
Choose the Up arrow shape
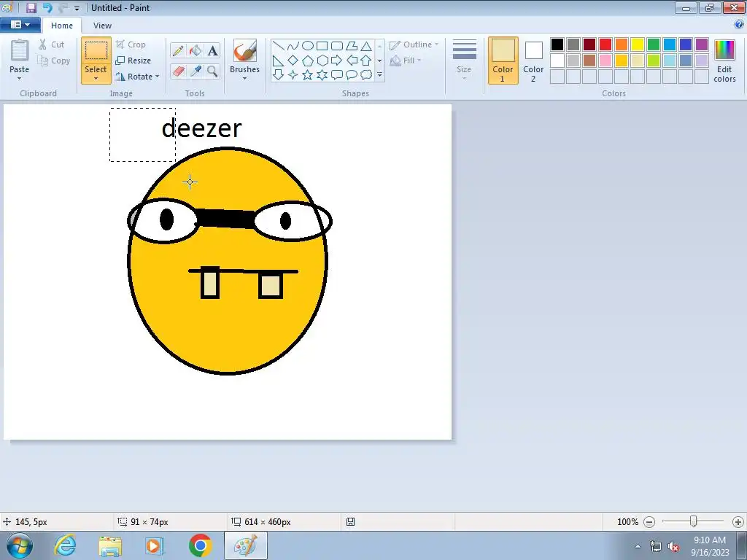366,61
